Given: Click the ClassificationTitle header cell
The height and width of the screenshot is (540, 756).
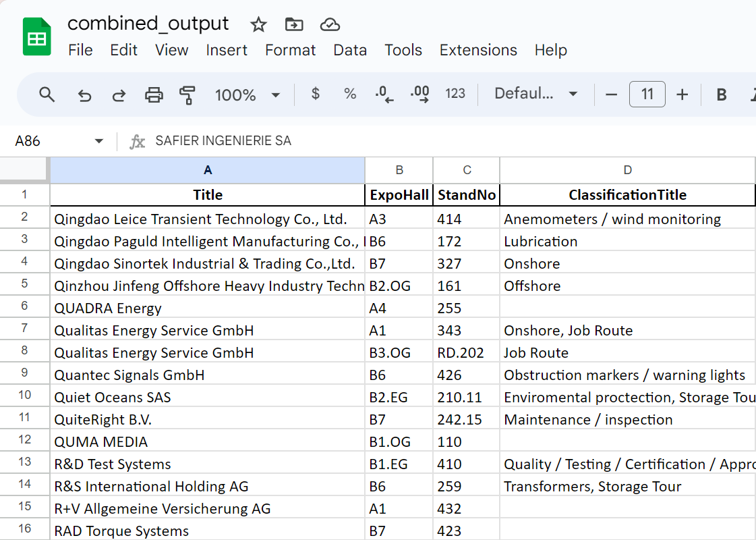Looking at the screenshot, I should pos(627,195).
